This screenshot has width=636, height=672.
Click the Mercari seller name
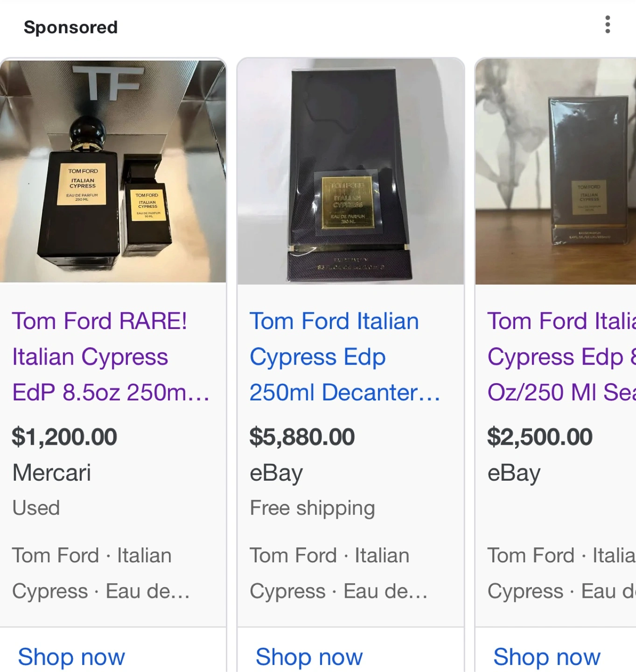point(52,472)
